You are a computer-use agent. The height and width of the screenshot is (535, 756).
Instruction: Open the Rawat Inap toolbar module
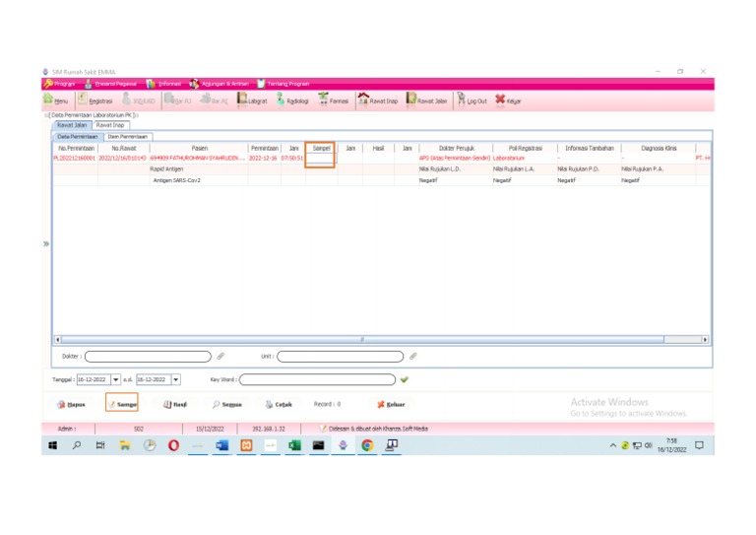coord(378,100)
